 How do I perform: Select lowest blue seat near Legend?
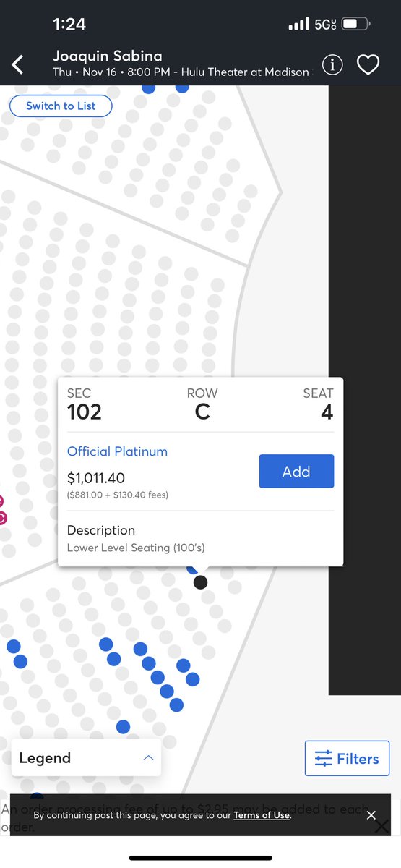coord(123,726)
